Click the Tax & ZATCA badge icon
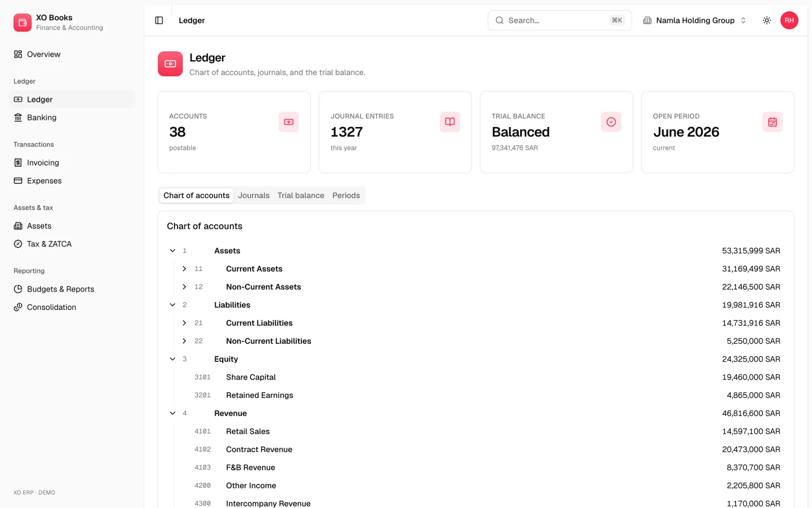Viewport: 812px width, 508px height. coord(18,244)
